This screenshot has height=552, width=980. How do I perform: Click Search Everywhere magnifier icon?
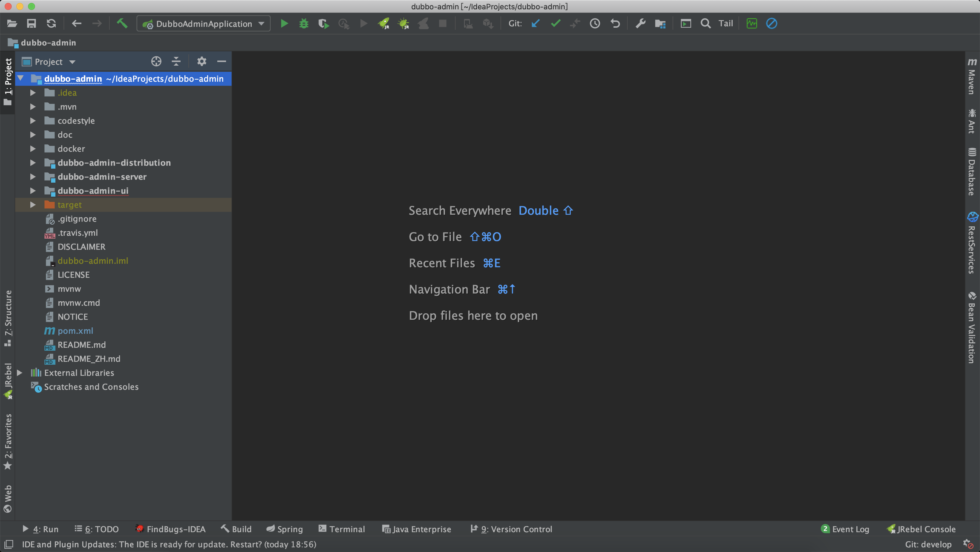tap(705, 24)
